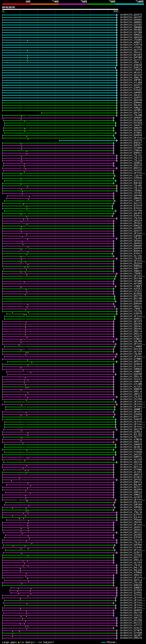The image size is (146, 644).
Task: Select the UniRef100_A1I1A1 hit label
Action: (131, 256)
